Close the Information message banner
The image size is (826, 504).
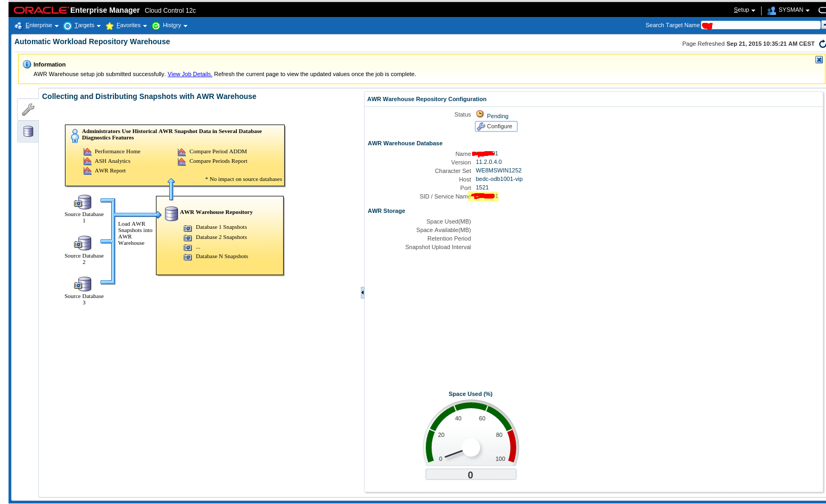(x=819, y=60)
